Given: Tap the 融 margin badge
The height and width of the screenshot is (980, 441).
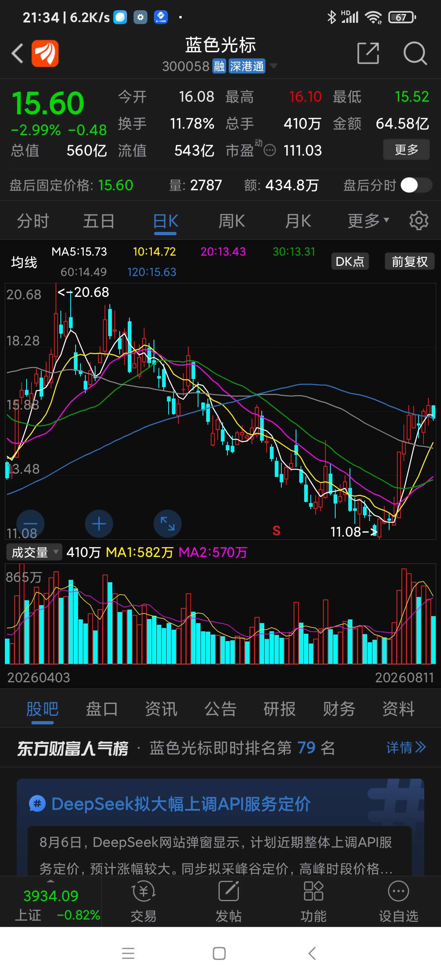Looking at the screenshot, I should (x=219, y=66).
